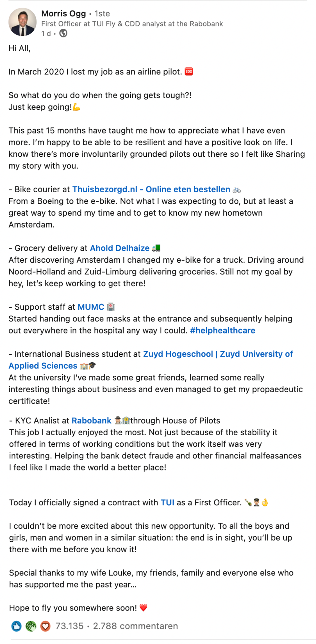Open the Morris Ogg name link
The width and height of the screenshot is (316, 644).
[x=63, y=13]
